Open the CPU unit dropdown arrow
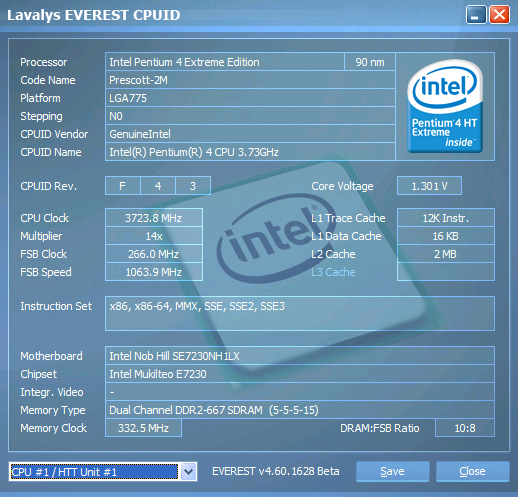The image size is (518, 497). 188,471
